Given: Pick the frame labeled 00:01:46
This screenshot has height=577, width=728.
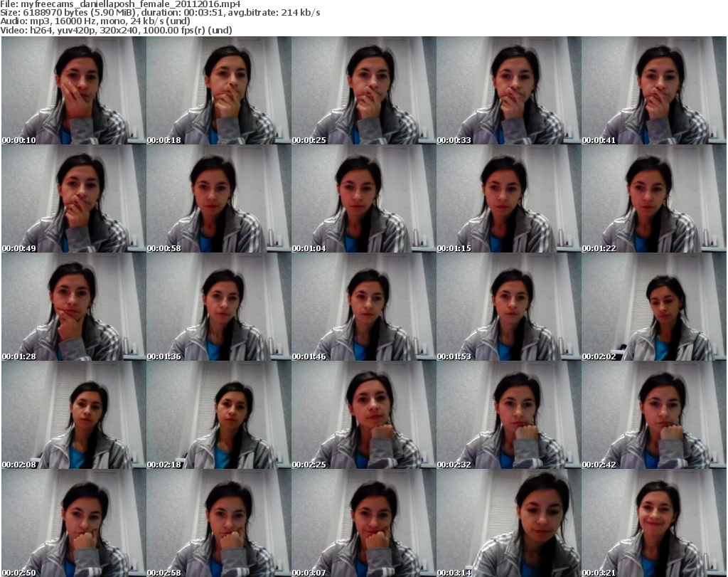Looking at the screenshot, I should (x=363, y=307).
